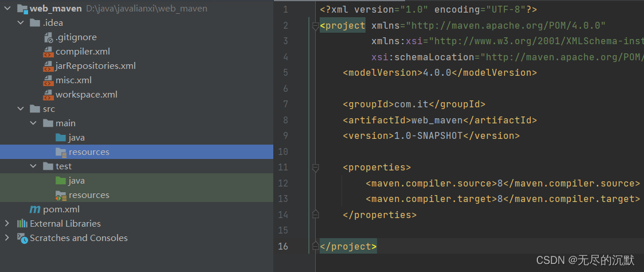Select the .gitignore file name
Screen dimensions: 644x272
76,37
